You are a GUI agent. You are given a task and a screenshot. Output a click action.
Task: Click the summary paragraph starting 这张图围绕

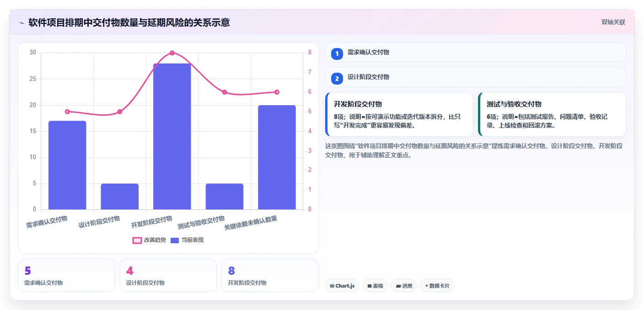[x=473, y=150]
